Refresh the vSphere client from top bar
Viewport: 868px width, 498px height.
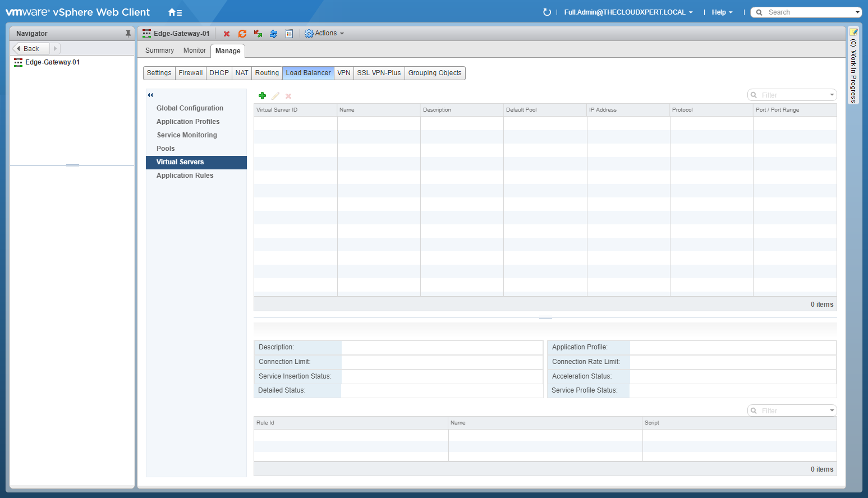[546, 12]
